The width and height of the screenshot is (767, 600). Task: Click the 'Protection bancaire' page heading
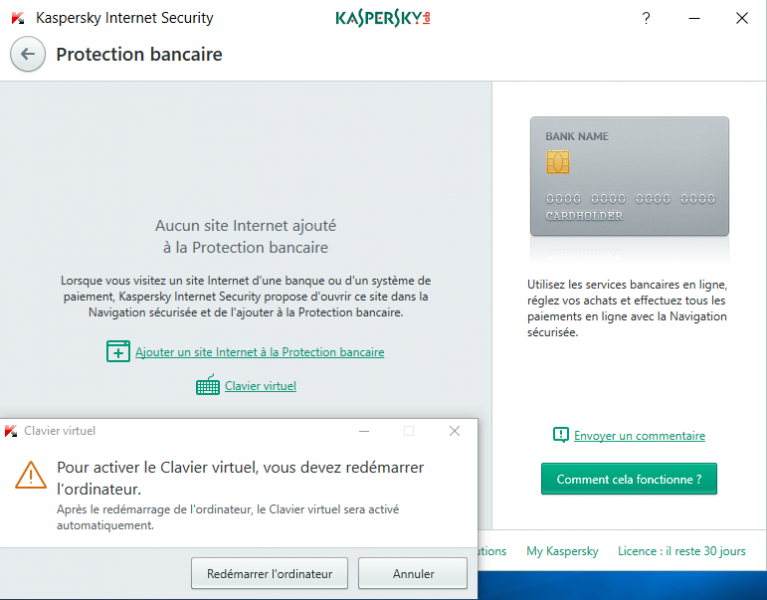pos(139,54)
